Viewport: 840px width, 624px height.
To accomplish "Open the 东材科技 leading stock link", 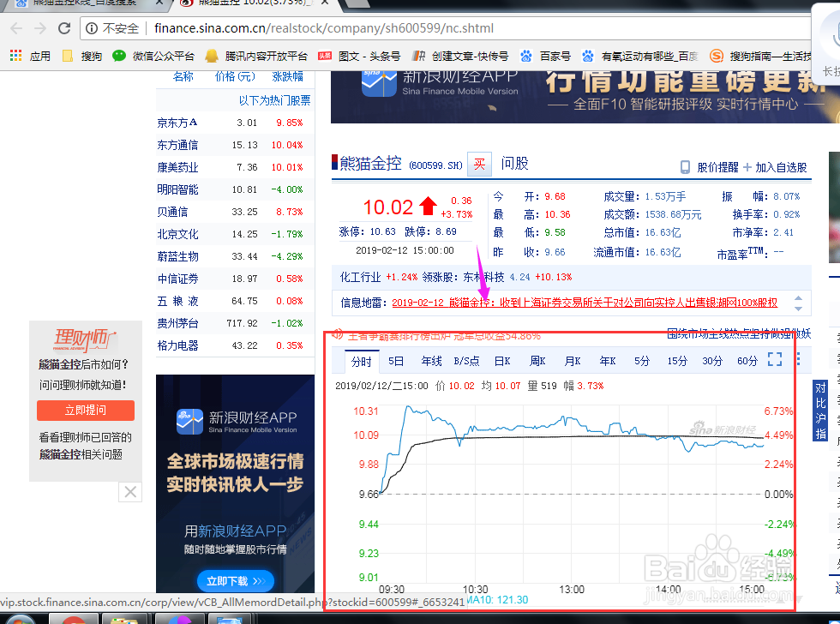I will (483, 277).
